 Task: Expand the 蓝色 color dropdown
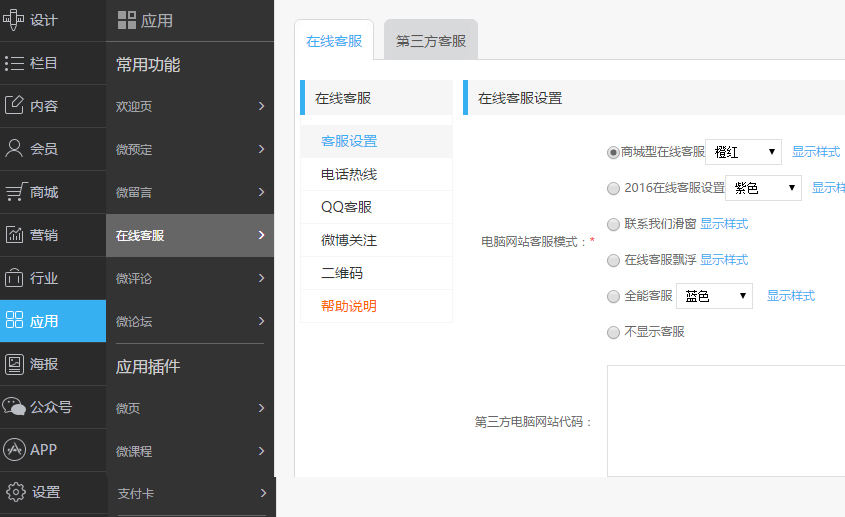pos(714,296)
